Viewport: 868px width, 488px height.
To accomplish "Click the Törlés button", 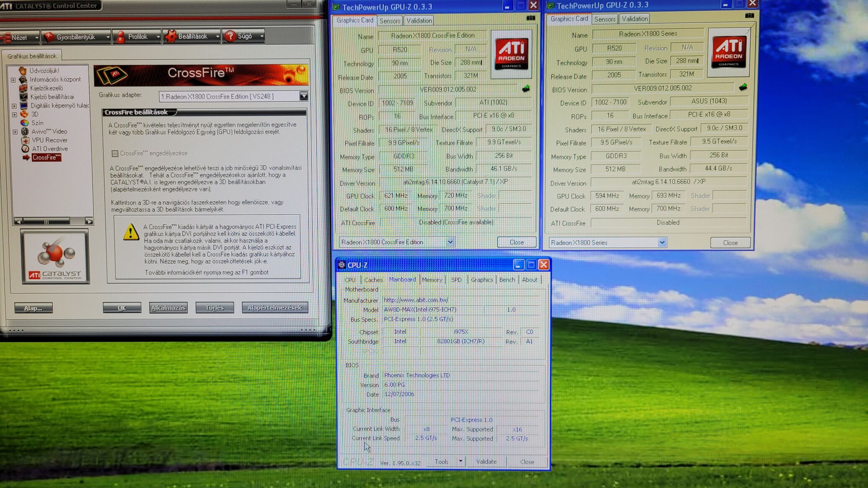I will (x=215, y=307).
